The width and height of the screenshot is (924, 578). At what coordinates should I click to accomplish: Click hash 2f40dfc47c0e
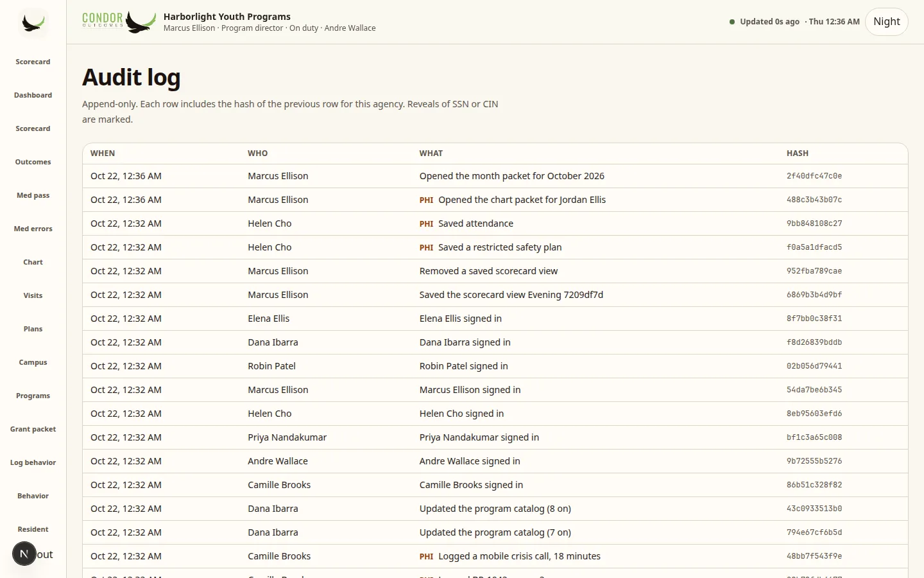(x=814, y=176)
